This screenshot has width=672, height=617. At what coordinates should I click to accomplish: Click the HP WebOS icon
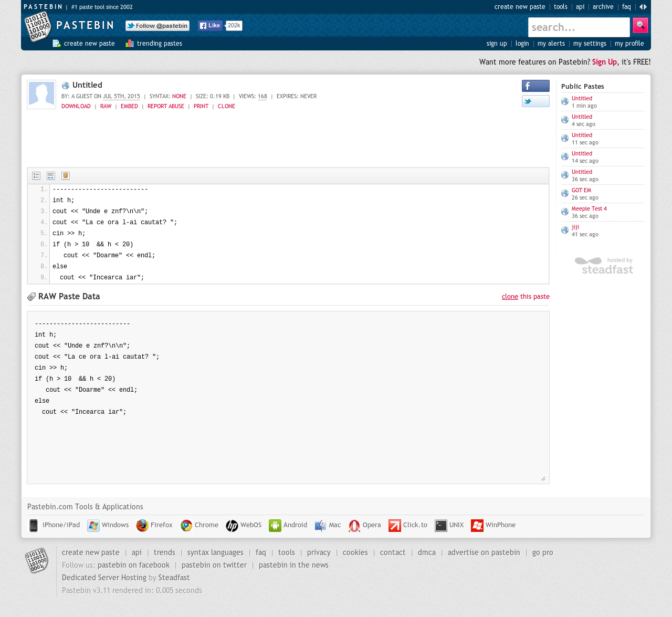(x=232, y=526)
